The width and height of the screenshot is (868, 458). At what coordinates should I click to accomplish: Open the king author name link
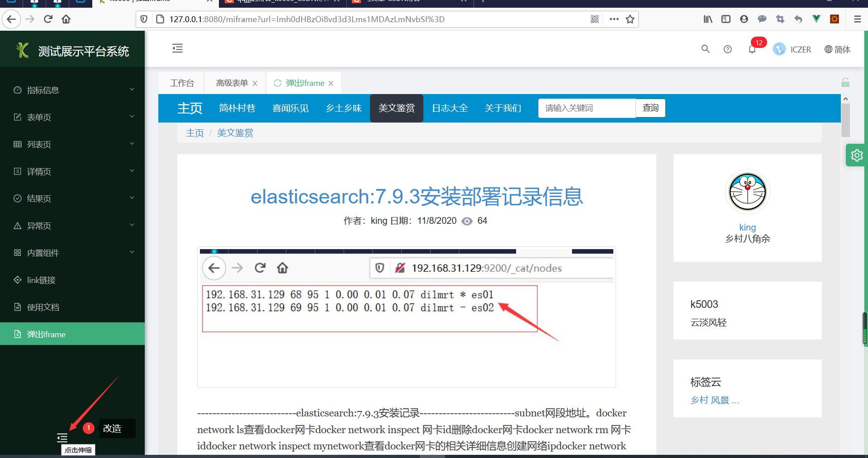coord(748,227)
